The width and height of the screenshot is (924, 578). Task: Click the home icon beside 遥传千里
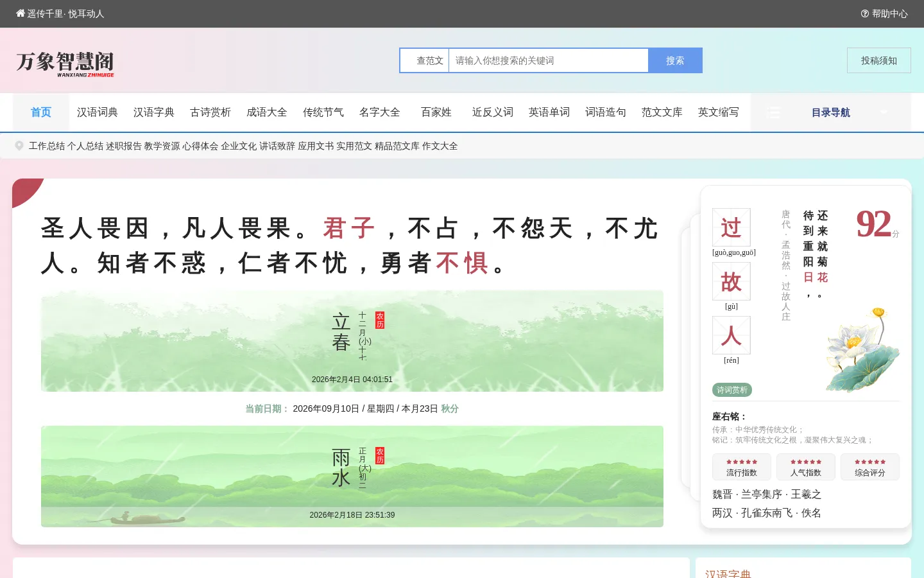point(21,13)
